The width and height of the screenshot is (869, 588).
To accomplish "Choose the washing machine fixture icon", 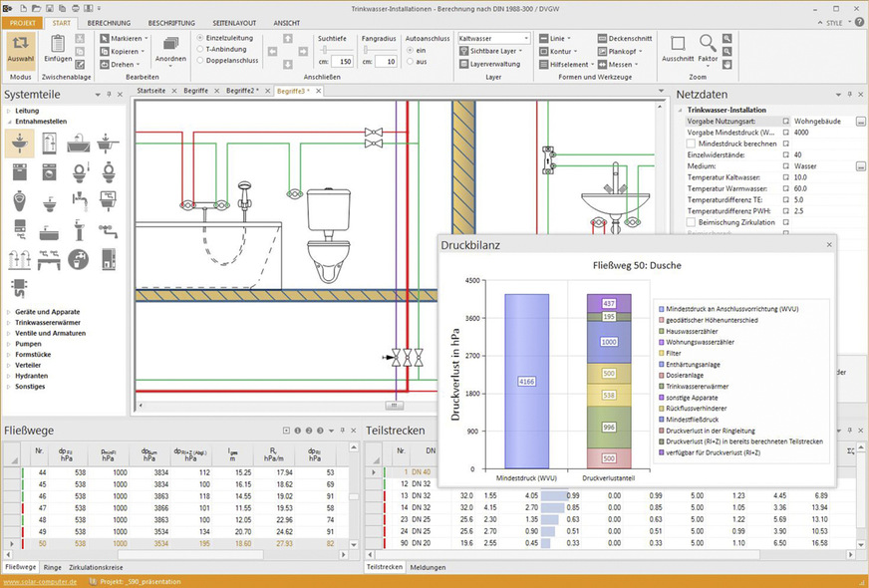I will [x=49, y=172].
